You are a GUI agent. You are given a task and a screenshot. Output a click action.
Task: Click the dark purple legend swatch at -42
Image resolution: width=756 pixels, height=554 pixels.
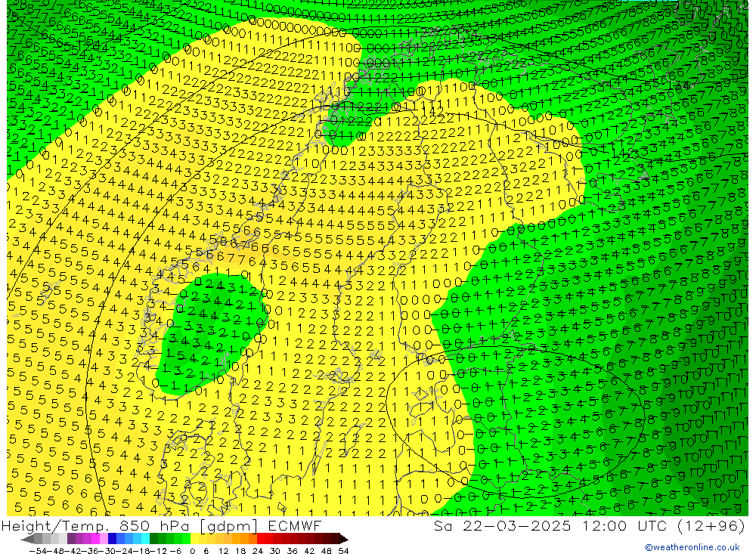pos(71,539)
